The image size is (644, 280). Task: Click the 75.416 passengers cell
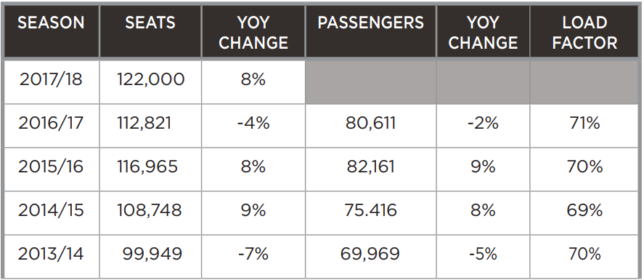click(x=370, y=212)
